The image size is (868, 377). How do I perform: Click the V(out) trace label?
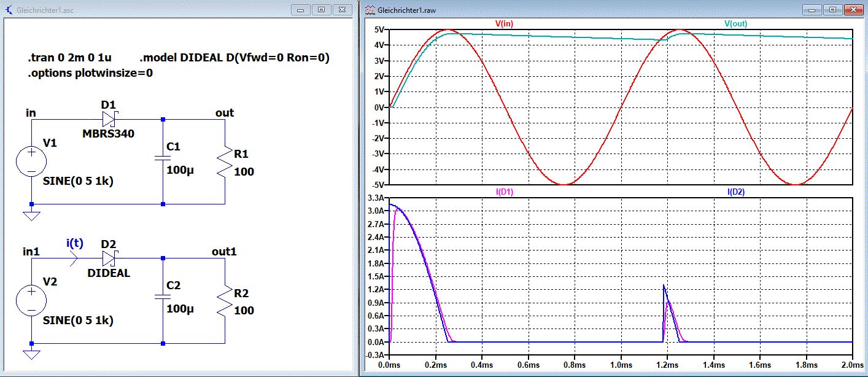(x=736, y=24)
